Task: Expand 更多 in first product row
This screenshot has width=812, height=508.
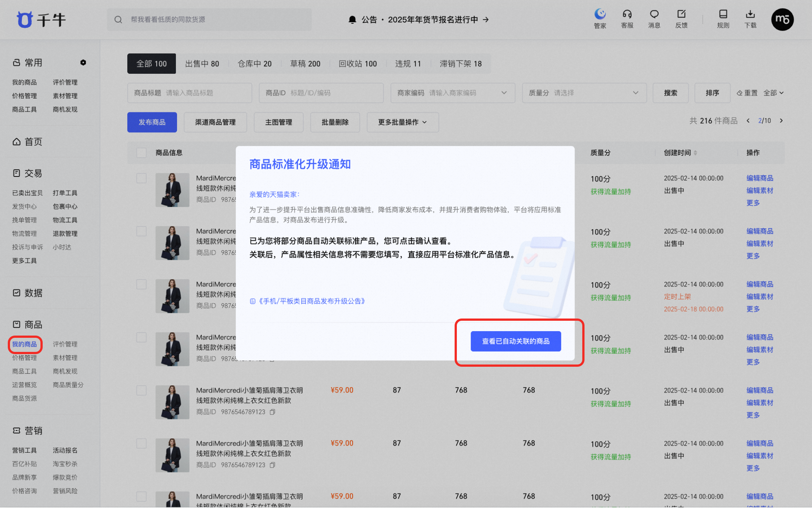Action: click(753, 203)
